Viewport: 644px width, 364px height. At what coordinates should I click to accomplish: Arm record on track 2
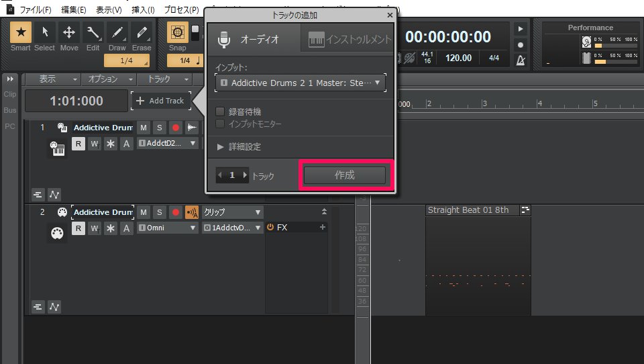coord(176,212)
